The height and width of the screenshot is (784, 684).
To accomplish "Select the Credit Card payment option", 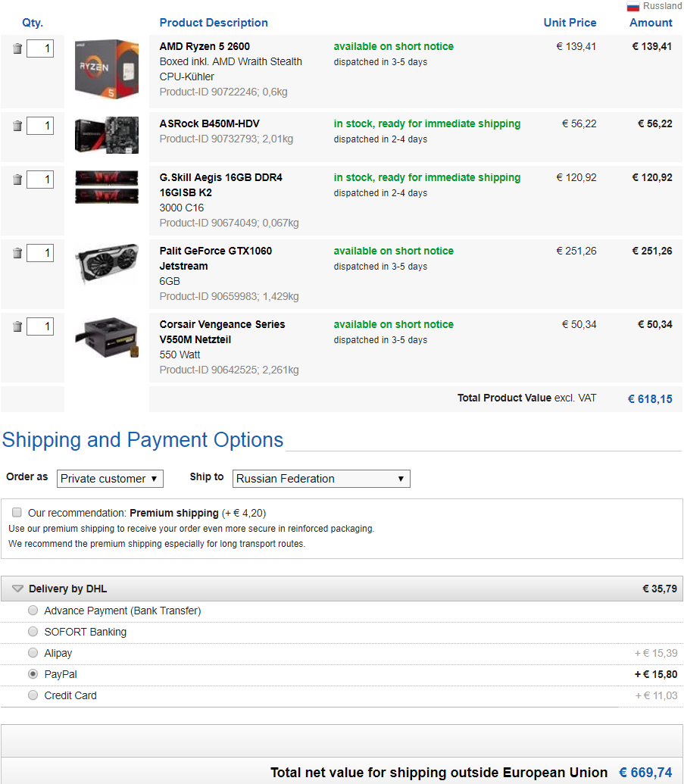I will point(33,695).
